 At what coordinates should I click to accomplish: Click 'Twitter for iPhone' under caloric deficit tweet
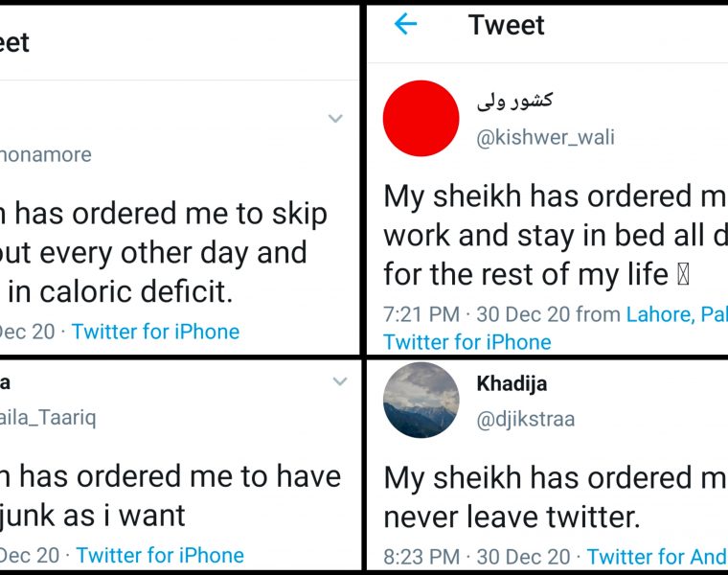pos(155,332)
